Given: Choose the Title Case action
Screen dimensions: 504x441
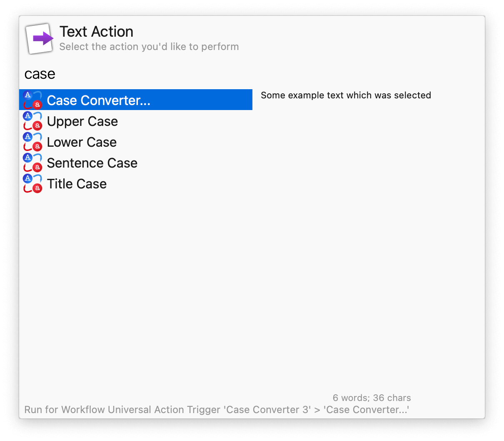Looking at the screenshot, I should pos(77,184).
